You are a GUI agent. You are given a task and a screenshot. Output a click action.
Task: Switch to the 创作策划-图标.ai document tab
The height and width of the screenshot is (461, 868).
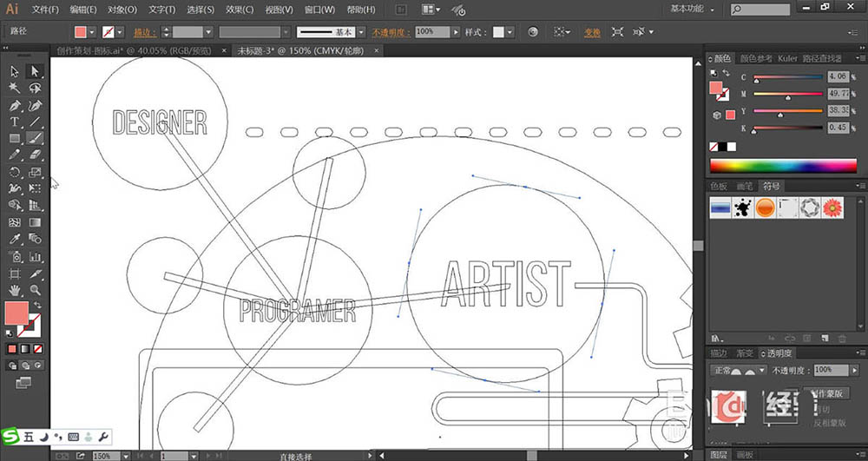pos(134,50)
